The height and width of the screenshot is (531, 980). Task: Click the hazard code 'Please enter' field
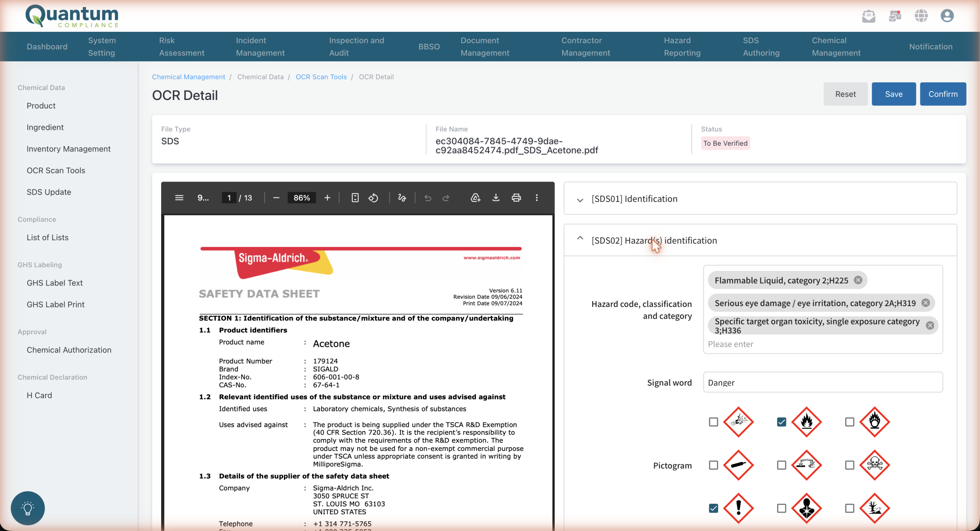pos(823,344)
